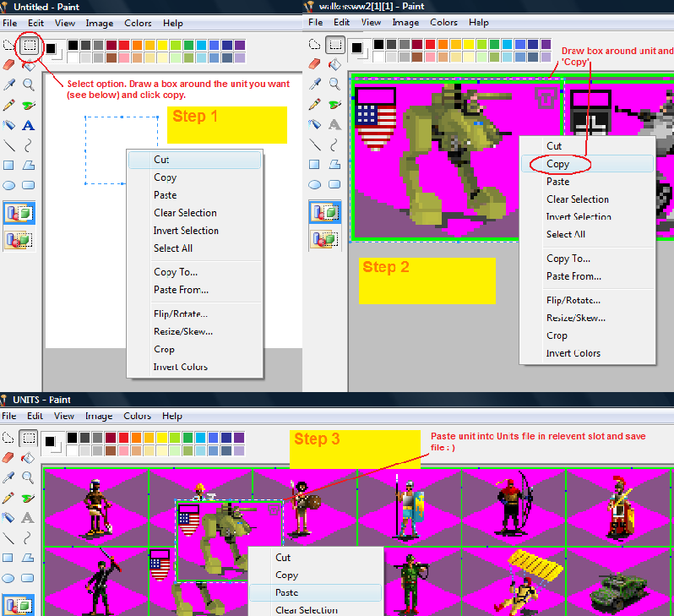Choose the Eyedropper tool in top-right Paint window
This screenshot has width=674, height=616.
point(315,84)
